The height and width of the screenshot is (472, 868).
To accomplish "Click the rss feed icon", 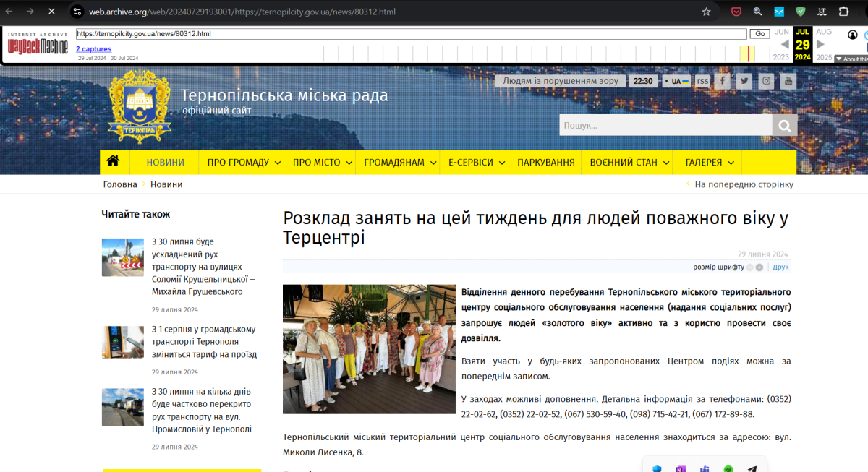I will tap(702, 81).
